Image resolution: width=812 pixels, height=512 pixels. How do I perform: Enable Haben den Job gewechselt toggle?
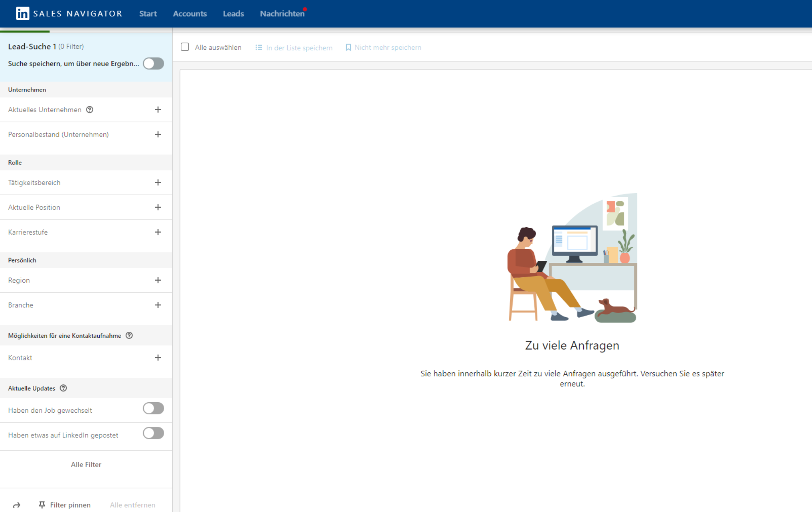pyautogui.click(x=153, y=408)
